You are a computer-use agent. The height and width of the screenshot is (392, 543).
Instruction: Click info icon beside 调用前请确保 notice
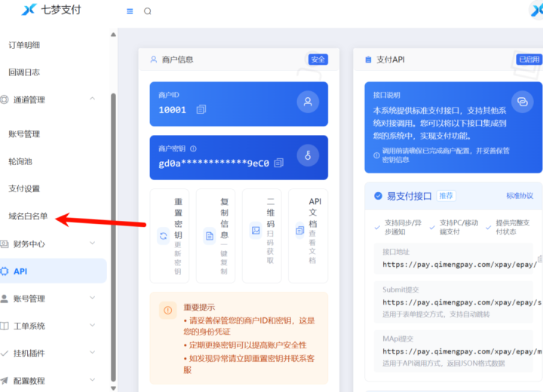click(376, 155)
